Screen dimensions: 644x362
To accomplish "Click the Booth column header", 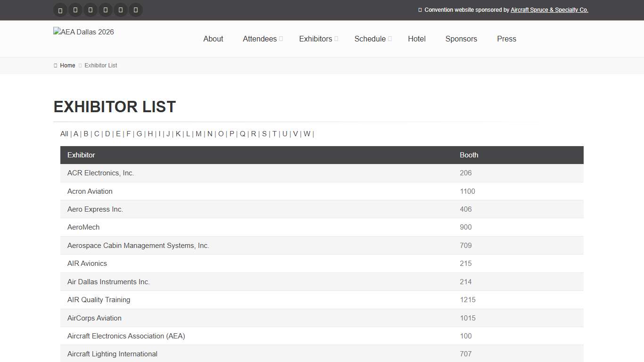I will coord(469,155).
